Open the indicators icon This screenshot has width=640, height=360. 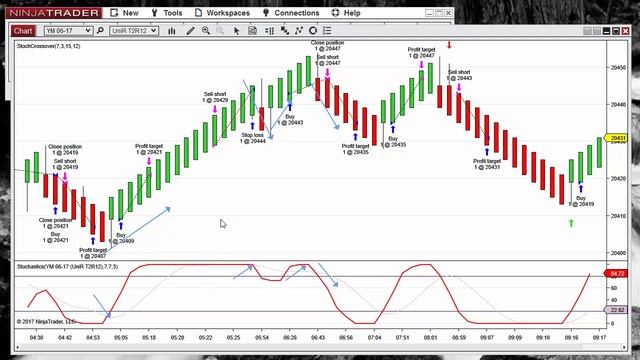point(284,31)
